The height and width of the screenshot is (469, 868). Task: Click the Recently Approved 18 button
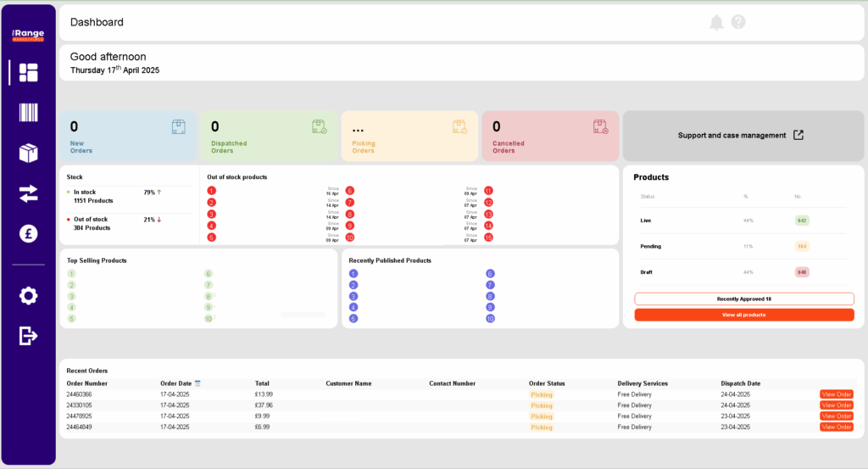coord(743,299)
